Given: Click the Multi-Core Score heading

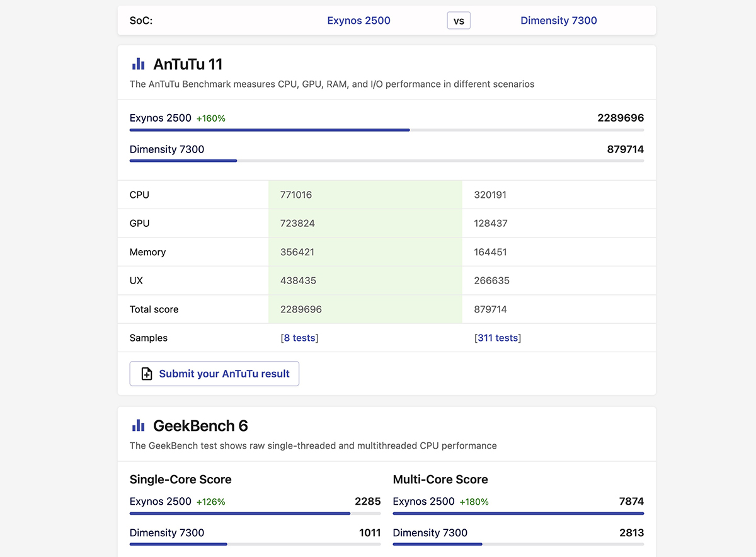Looking at the screenshot, I should [x=440, y=479].
